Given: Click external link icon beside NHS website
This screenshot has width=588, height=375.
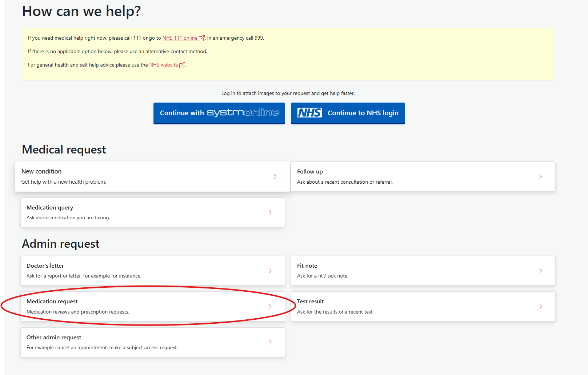Looking at the screenshot, I should point(182,65).
